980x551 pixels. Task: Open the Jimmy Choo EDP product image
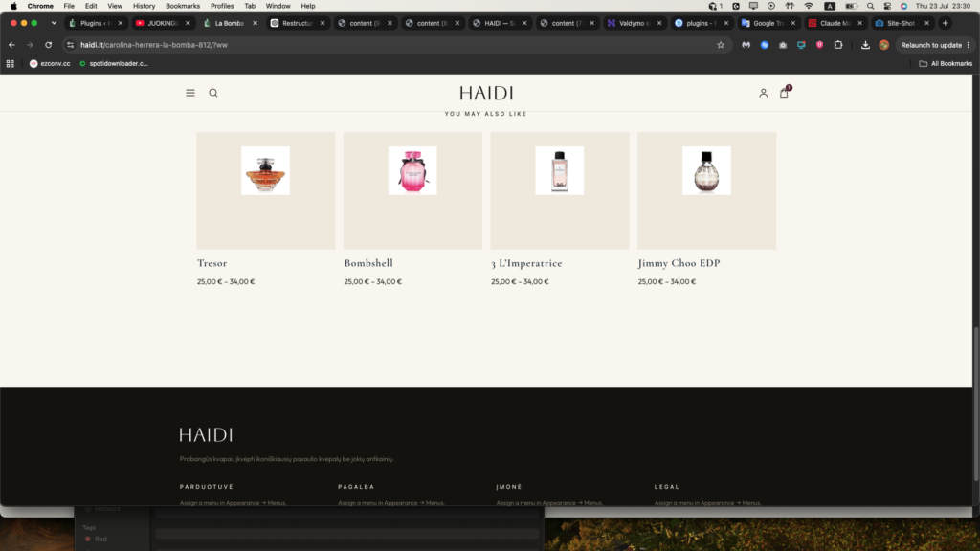[x=706, y=170]
